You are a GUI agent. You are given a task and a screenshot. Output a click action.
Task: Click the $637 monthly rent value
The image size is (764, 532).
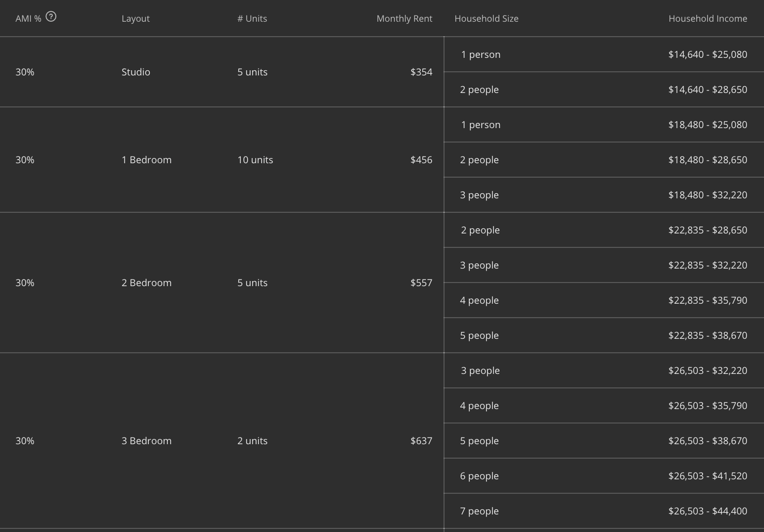421,441
